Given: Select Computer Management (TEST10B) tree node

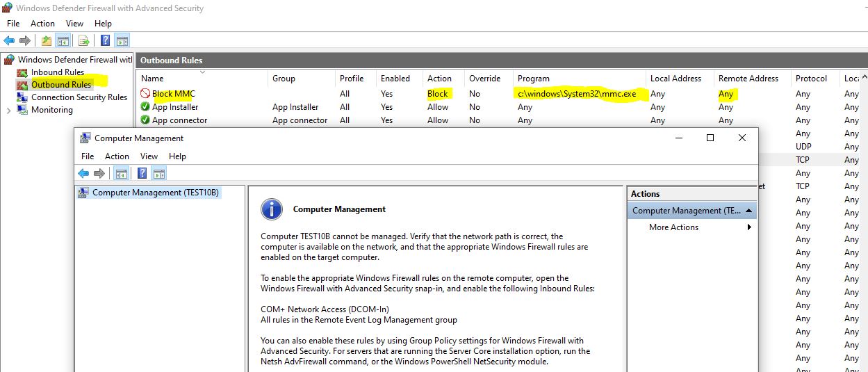Looking at the screenshot, I should click(156, 193).
